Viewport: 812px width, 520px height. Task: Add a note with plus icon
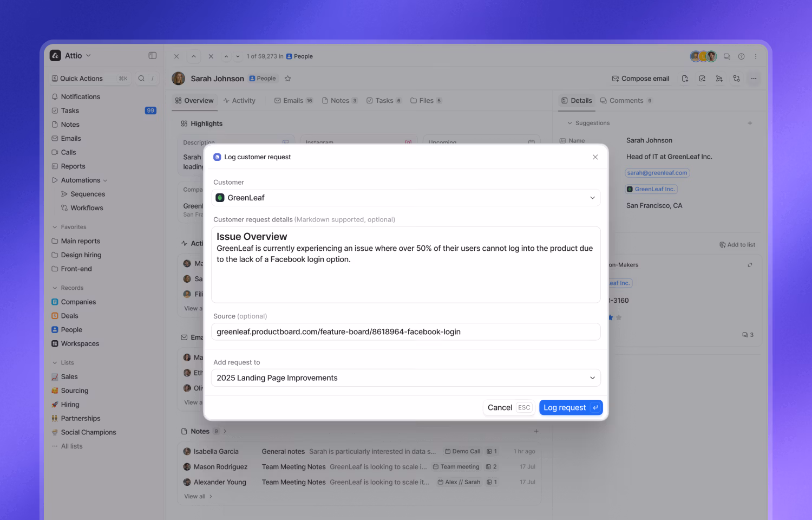click(x=536, y=432)
